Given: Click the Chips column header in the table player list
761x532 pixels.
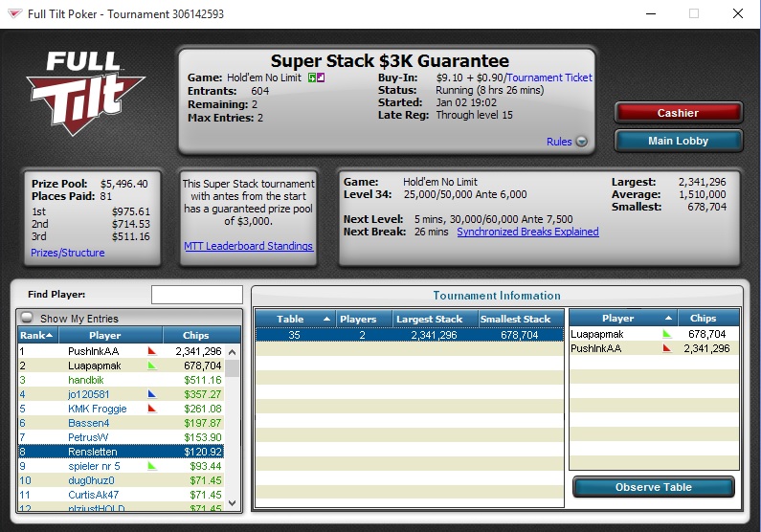Looking at the screenshot, I should (x=708, y=318).
